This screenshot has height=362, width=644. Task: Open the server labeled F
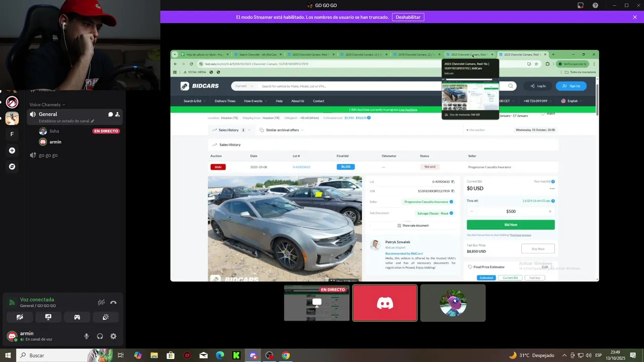12,134
